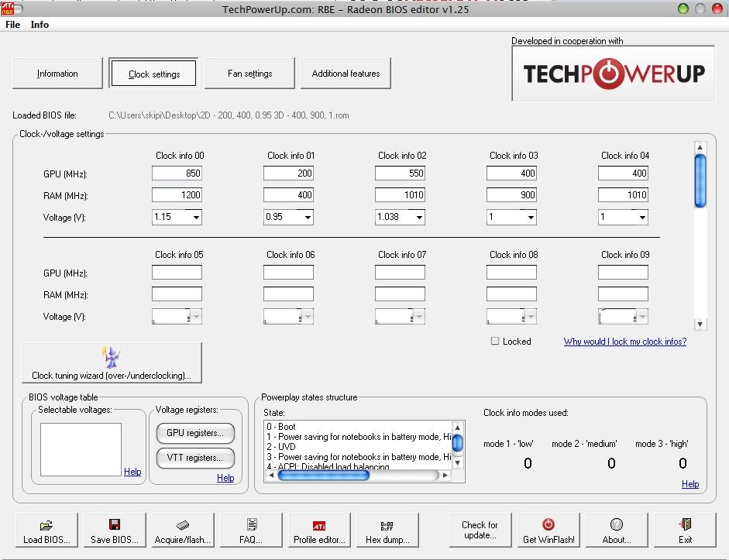Screen dimensions: 729x560
Task: Open the Additional features tab
Action: pyautogui.click(x=346, y=74)
